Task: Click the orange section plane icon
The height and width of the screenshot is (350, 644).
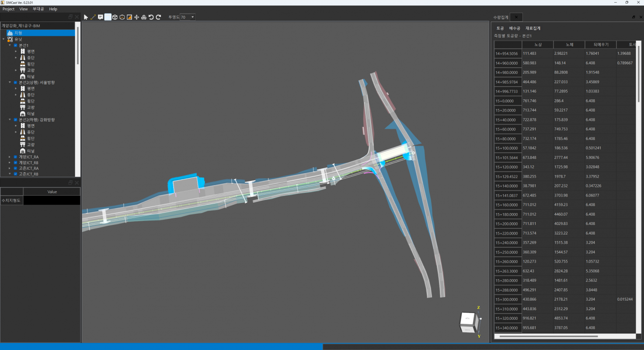Action: pos(129,17)
